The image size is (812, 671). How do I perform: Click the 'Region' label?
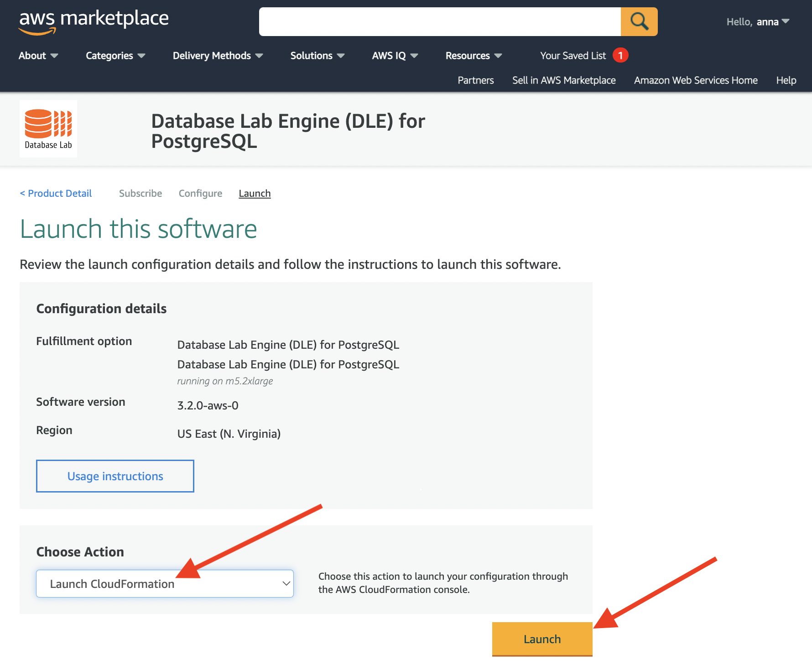point(54,430)
